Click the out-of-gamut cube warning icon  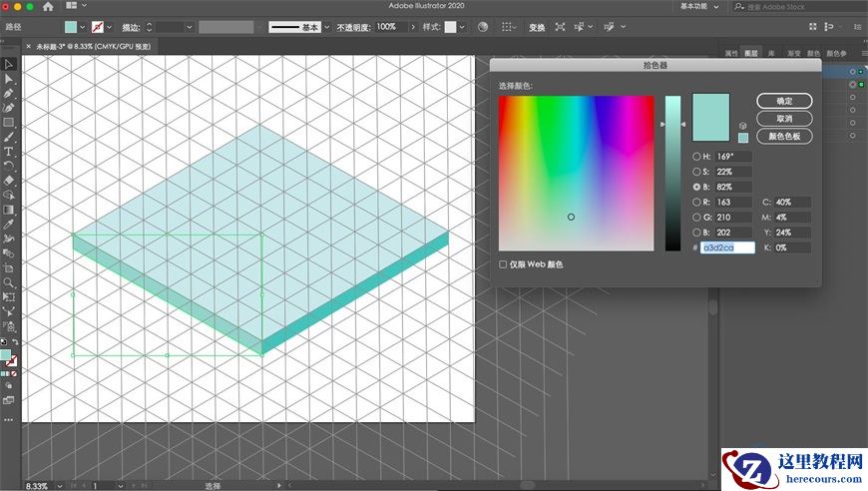click(x=743, y=126)
